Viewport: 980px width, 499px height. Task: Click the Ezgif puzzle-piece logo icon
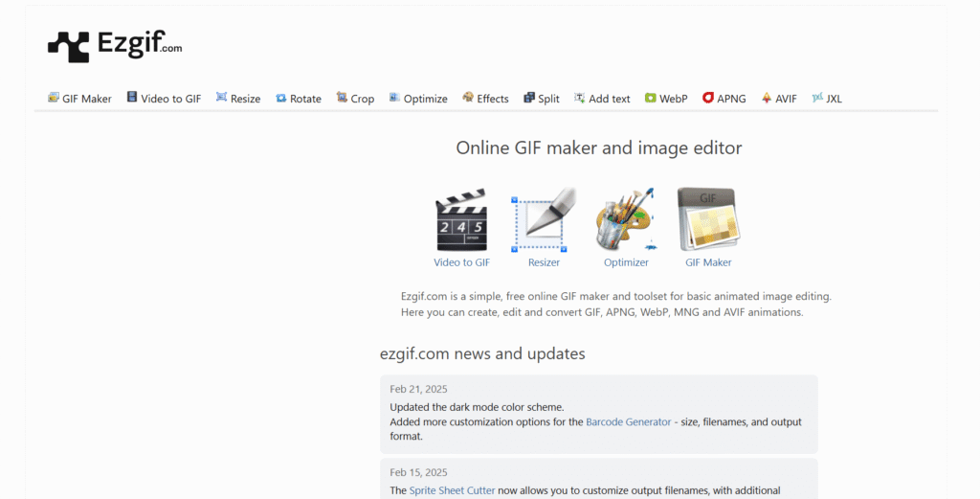(x=68, y=47)
